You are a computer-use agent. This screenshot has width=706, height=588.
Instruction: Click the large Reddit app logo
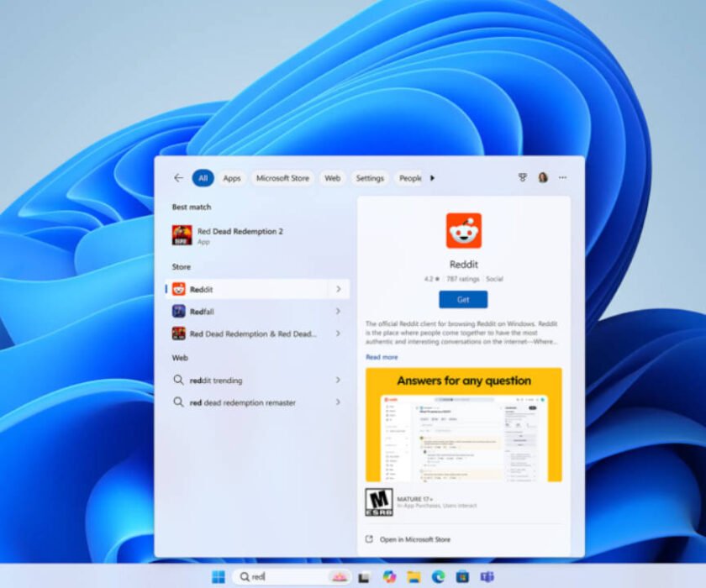click(464, 231)
